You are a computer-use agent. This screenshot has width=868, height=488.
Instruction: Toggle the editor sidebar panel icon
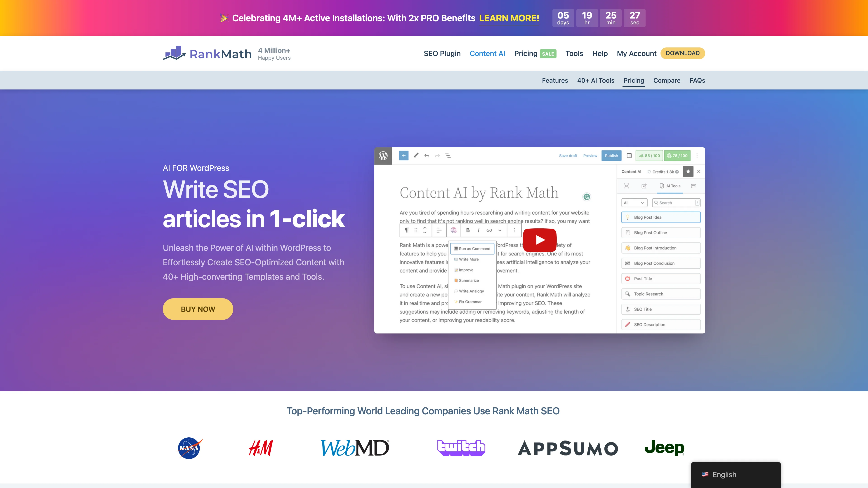click(x=629, y=156)
